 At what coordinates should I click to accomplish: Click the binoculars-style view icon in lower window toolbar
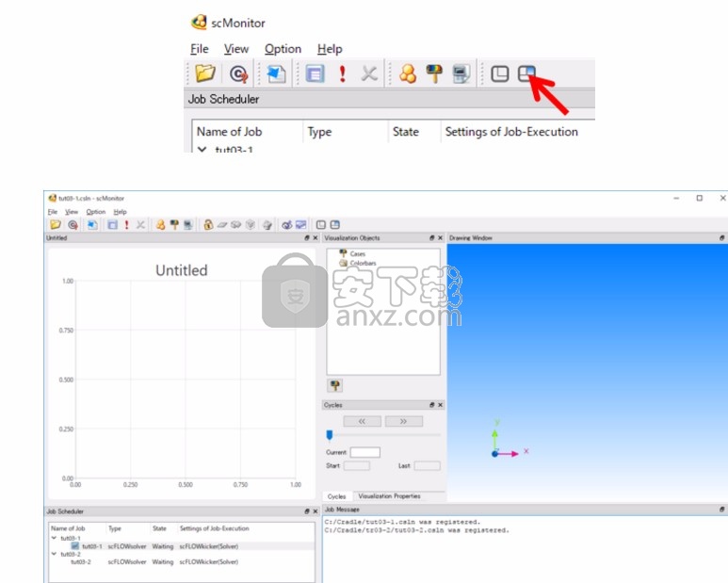pos(287,225)
